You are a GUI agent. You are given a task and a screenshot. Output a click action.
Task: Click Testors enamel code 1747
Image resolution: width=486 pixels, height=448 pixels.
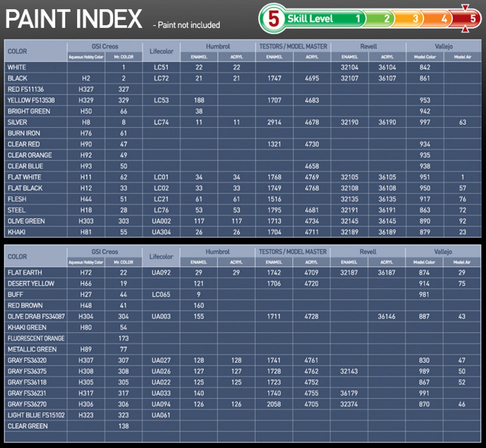274,78
